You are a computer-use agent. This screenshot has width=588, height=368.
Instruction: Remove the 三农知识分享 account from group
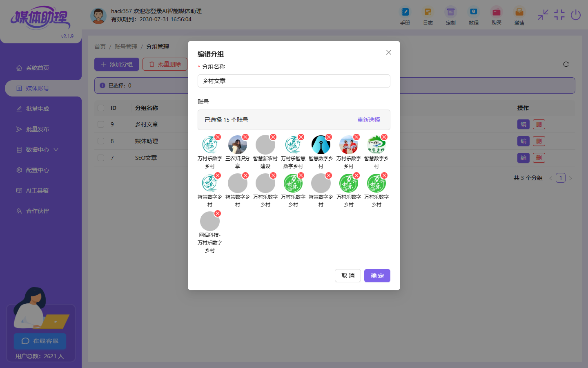(245, 137)
